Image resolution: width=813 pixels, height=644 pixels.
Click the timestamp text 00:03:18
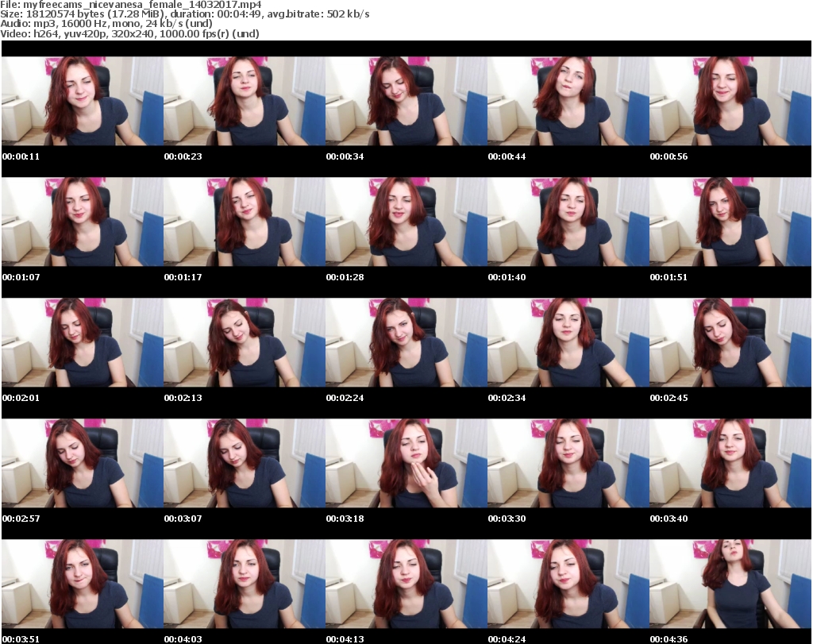point(345,519)
